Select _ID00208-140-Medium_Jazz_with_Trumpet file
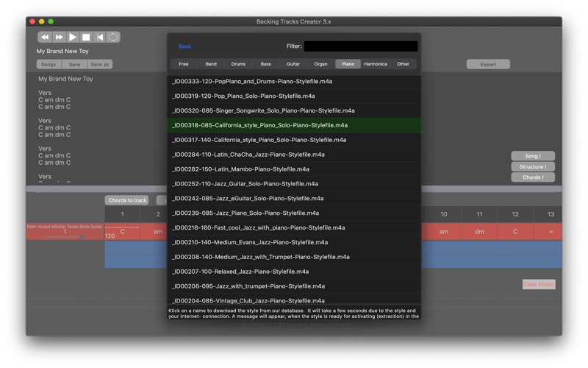 click(x=294, y=257)
